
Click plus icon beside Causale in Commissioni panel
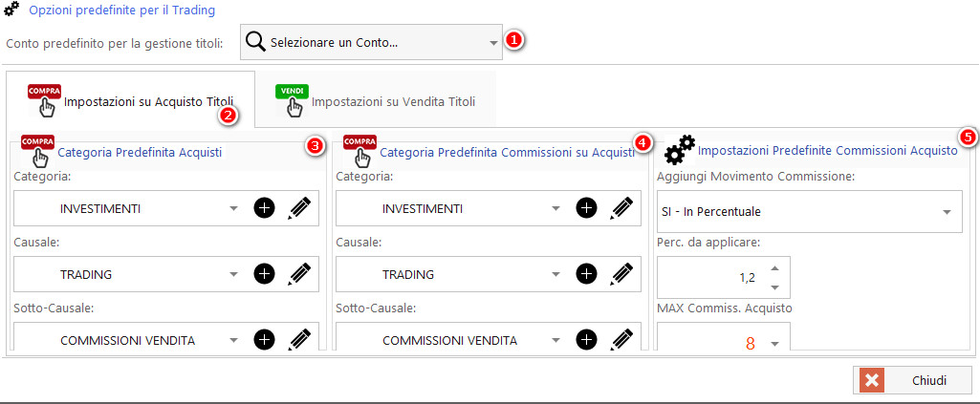point(587,274)
